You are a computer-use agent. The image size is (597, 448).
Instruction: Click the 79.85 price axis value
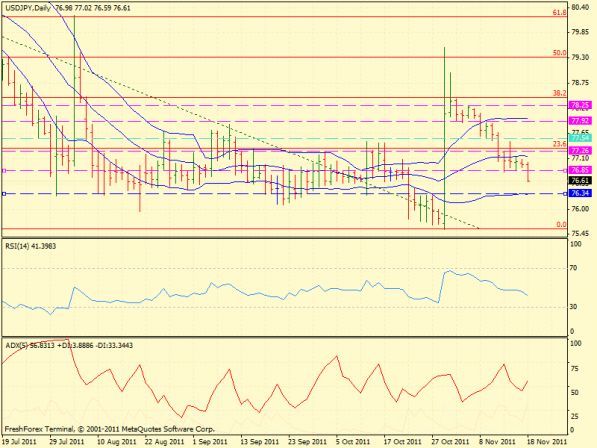click(580, 32)
